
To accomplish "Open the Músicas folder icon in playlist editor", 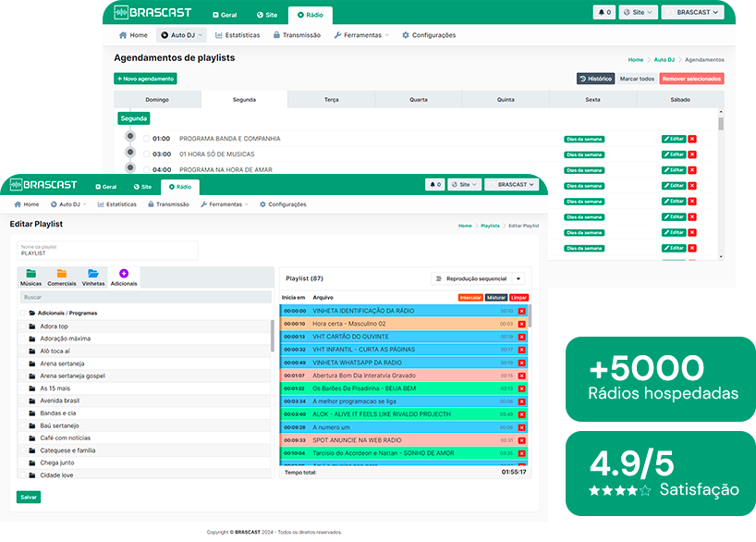I will (x=30, y=274).
